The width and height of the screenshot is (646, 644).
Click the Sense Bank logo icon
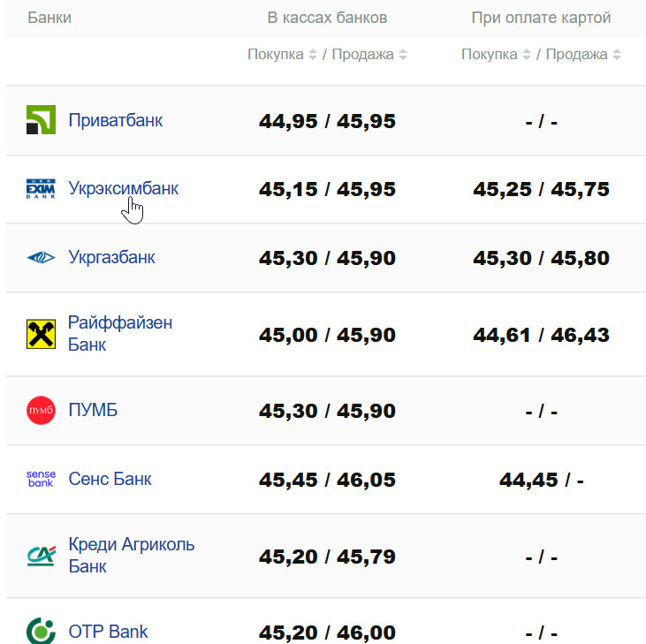tap(41, 480)
